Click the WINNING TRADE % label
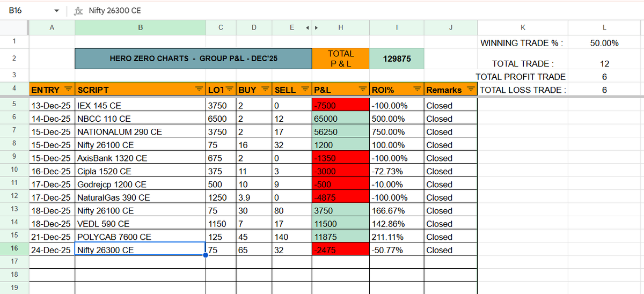The height and width of the screenshot is (294, 644). (522, 43)
